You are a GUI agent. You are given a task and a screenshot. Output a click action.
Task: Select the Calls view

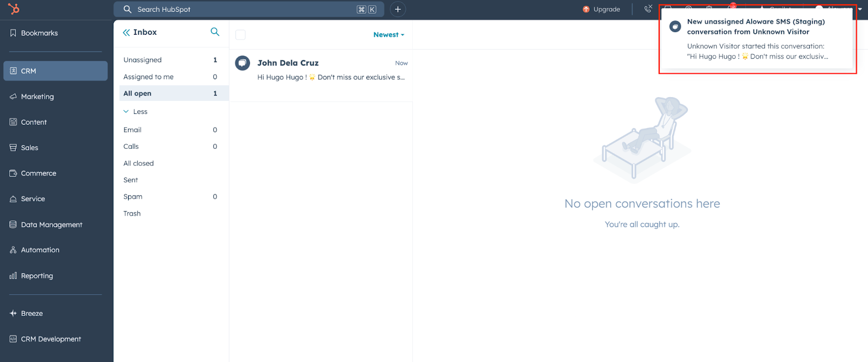coord(174,147)
